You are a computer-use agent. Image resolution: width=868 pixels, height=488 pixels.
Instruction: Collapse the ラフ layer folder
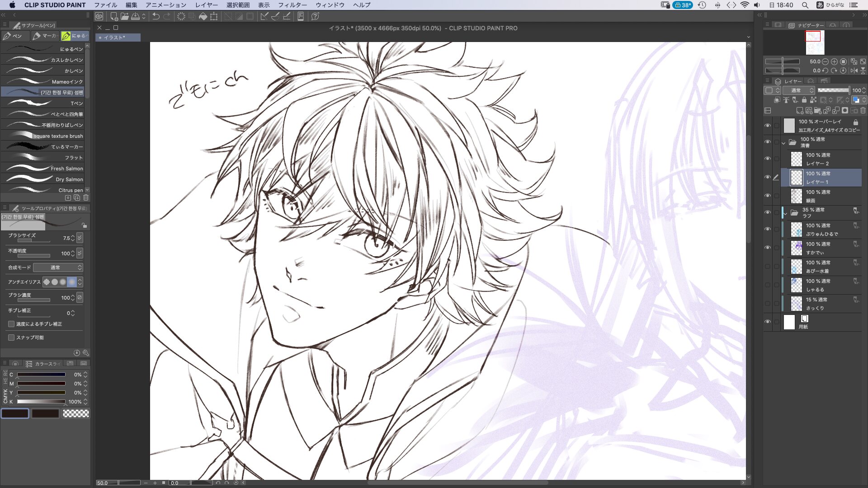785,213
